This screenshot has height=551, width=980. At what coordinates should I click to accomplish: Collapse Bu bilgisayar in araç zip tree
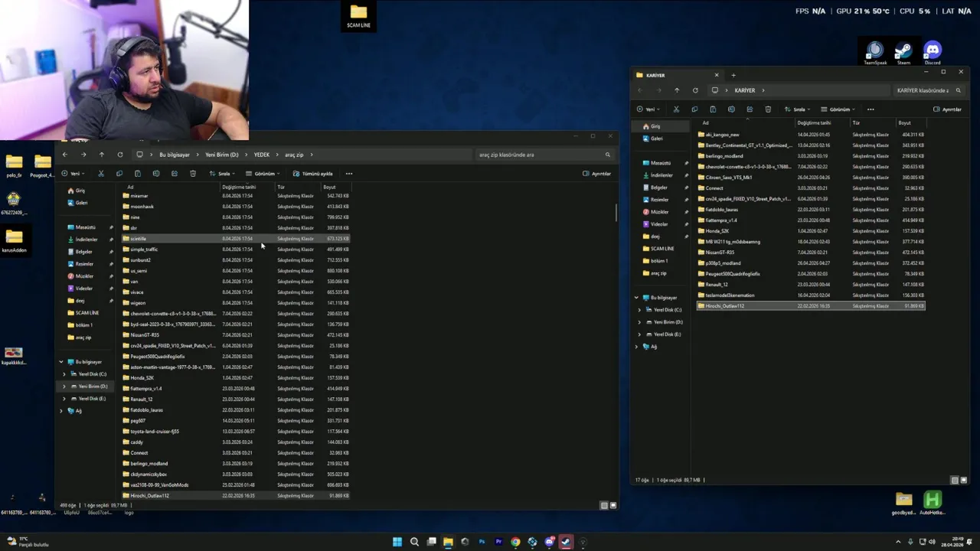tap(61, 362)
